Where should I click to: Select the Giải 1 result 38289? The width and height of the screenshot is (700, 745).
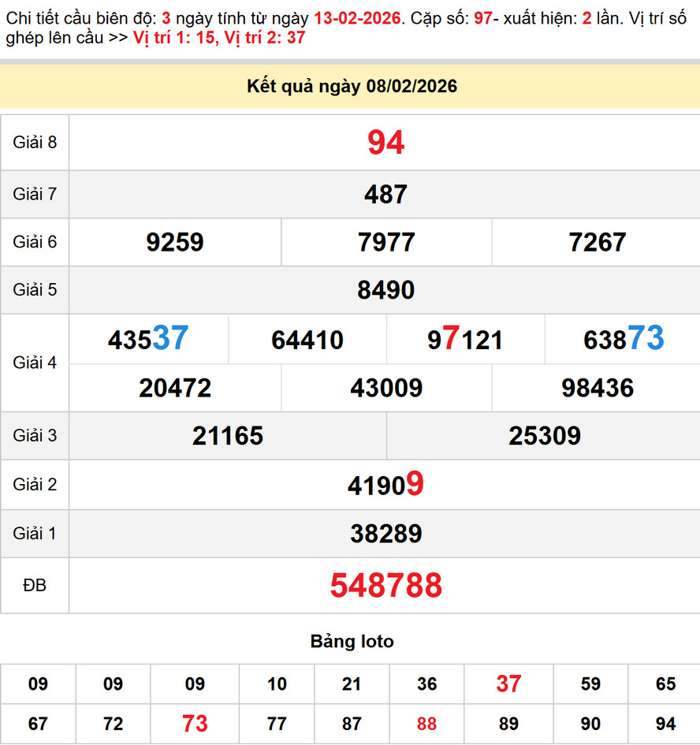[385, 535]
